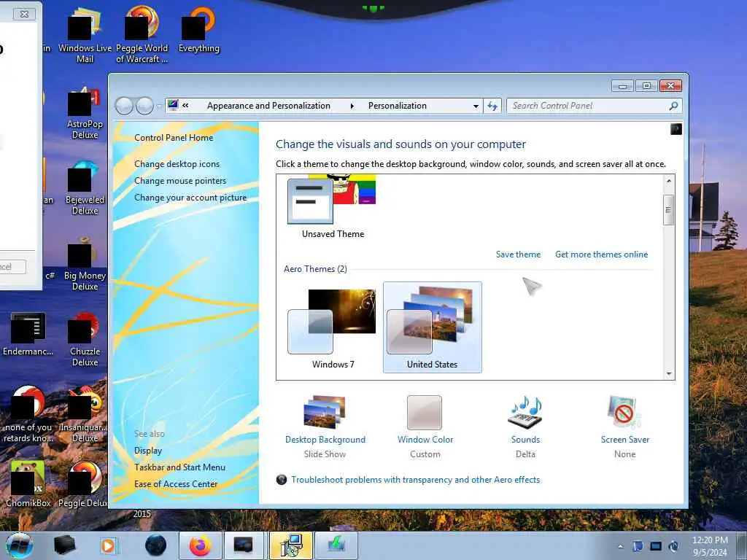Click the Personalization breadcrumb
747x560 pixels.
[397, 106]
